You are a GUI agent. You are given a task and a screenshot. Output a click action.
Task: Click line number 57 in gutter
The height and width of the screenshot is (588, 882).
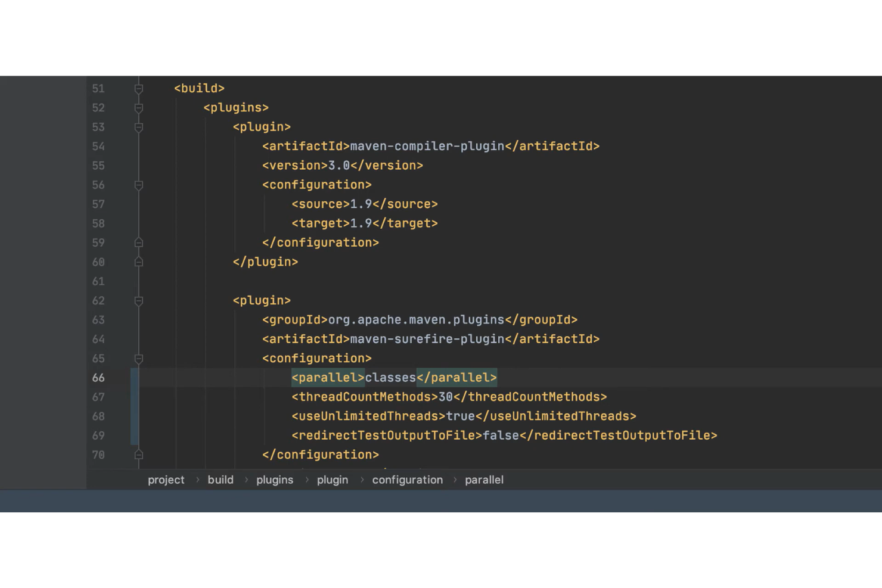98,204
